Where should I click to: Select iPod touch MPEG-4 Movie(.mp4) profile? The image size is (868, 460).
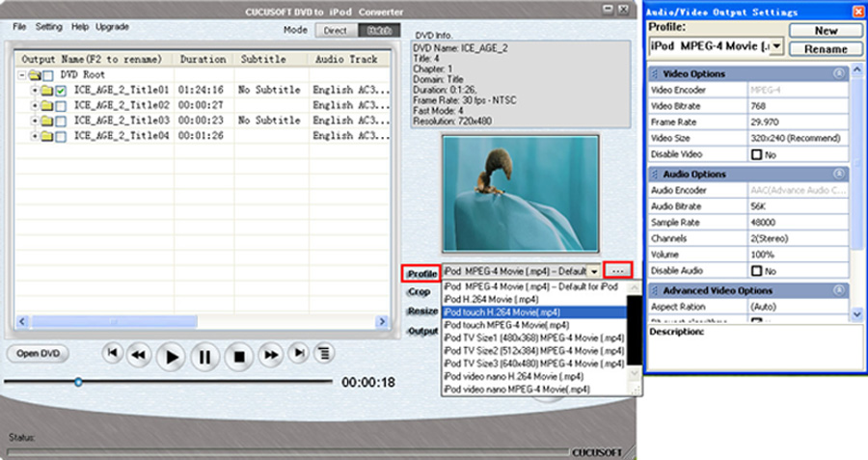point(506,325)
